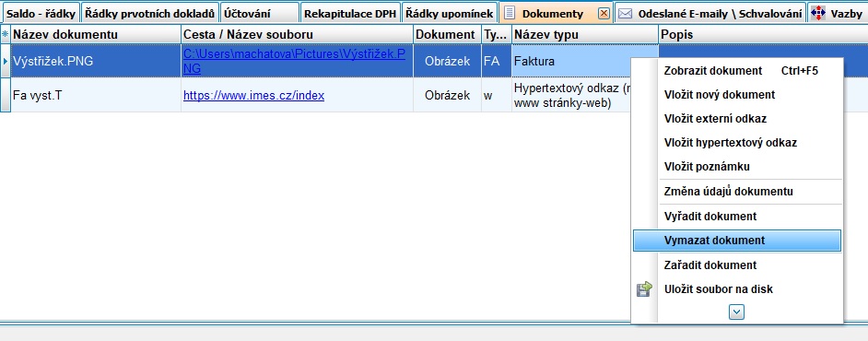Screen dimensions: 868x341
Task: Click envelope icon on Odeslané E-maily tab
Action: click(625, 13)
